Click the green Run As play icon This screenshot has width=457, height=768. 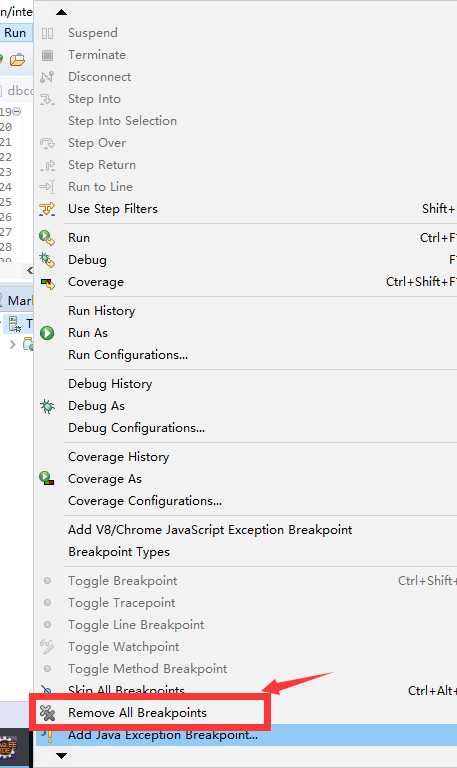coord(47,333)
